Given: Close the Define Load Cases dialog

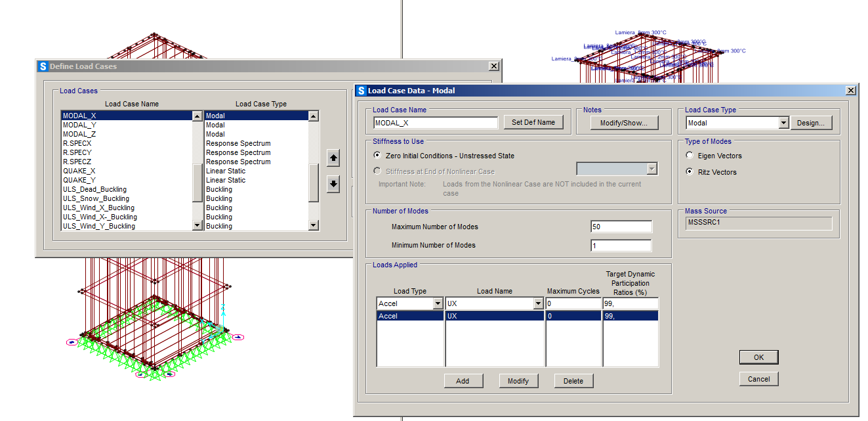Looking at the screenshot, I should click(493, 66).
